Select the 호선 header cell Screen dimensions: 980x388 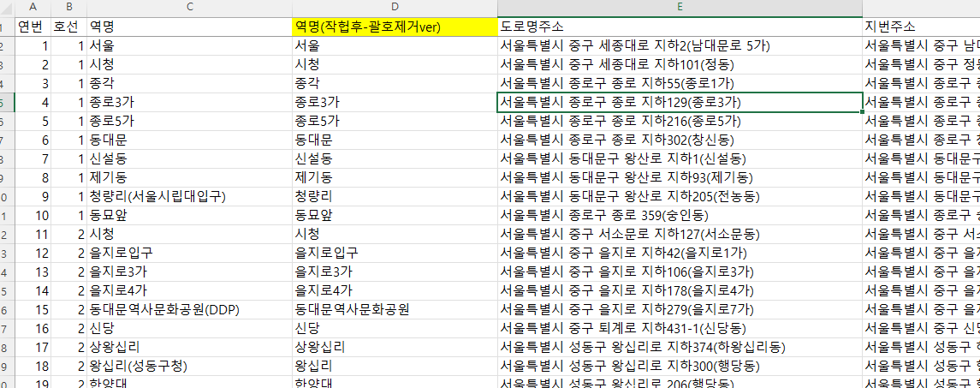coord(67,27)
